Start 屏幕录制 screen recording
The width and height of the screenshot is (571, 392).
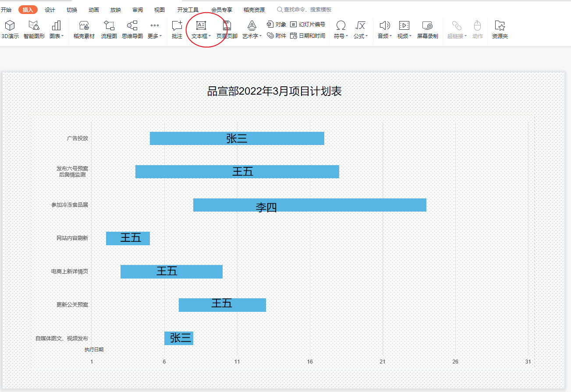(x=427, y=30)
